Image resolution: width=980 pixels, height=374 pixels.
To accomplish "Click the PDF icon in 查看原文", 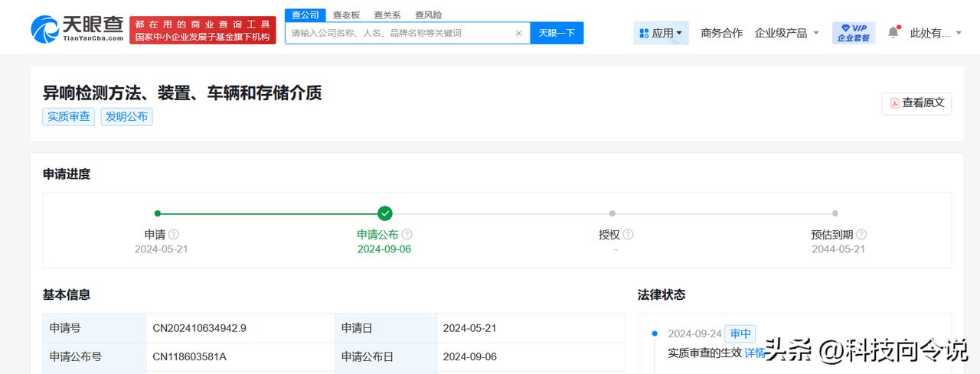I will pyautogui.click(x=894, y=103).
